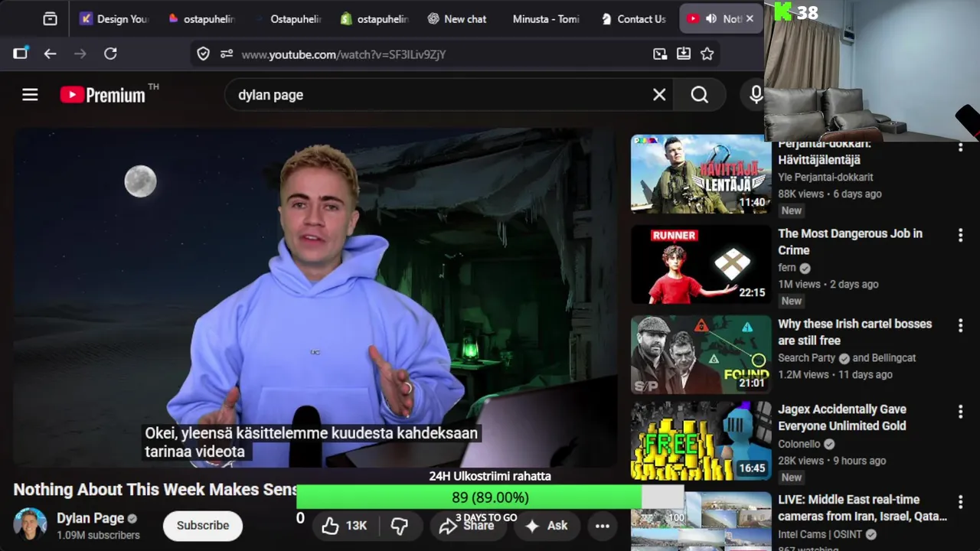Click the Ask button
The height and width of the screenshot is (551, 980).
pyautogui.click(x=547, y=526)
